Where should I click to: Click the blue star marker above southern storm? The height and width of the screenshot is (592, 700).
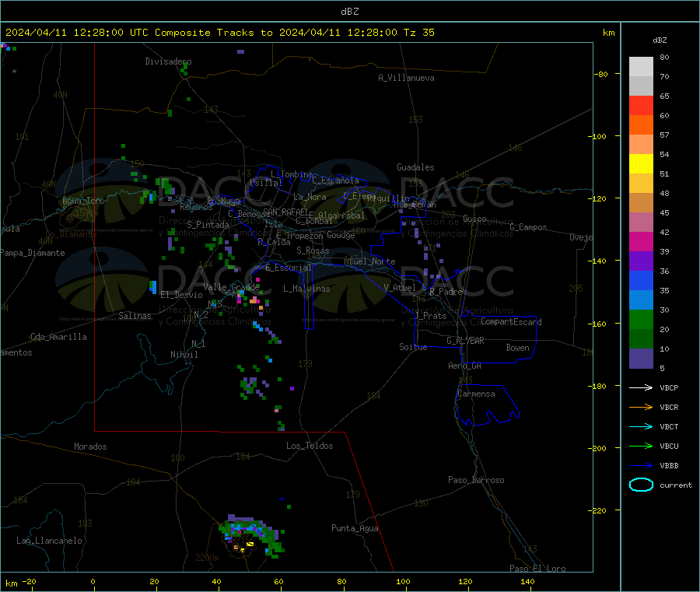point(282,499)
